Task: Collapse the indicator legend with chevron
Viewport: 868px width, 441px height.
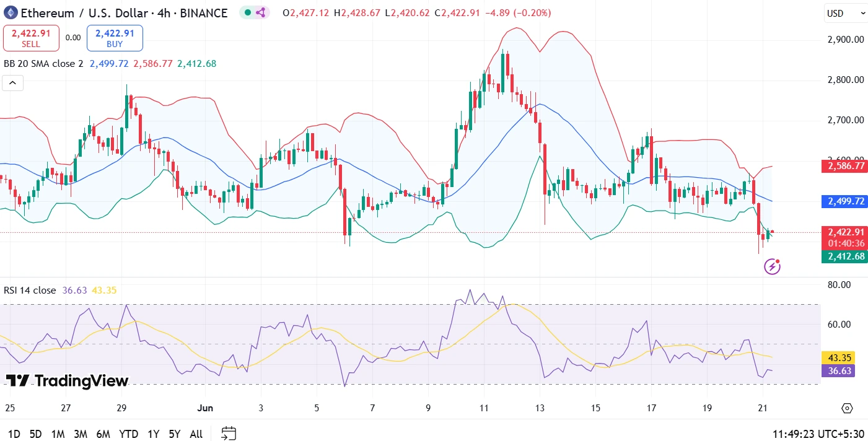Action: tap(13, 83)
